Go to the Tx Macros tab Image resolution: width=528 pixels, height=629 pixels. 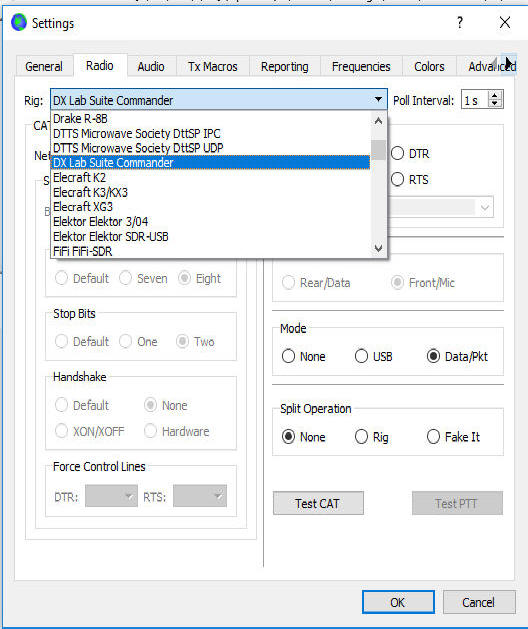[213, 66]
